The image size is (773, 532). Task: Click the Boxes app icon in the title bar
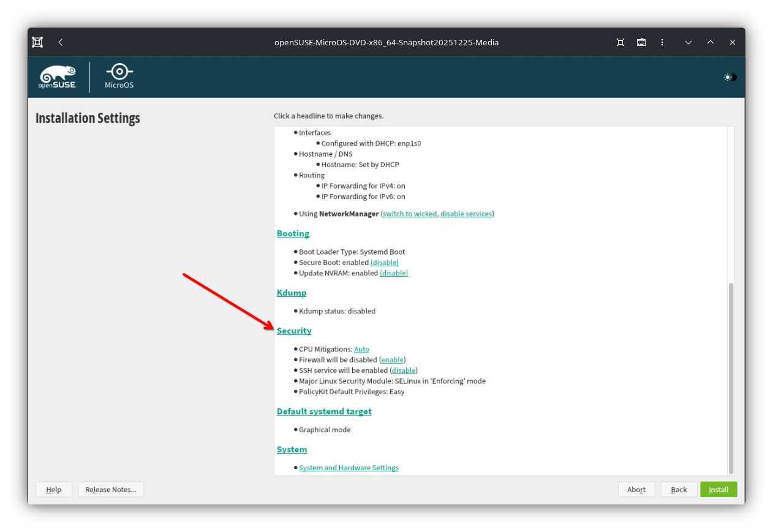tap(37, 42)
